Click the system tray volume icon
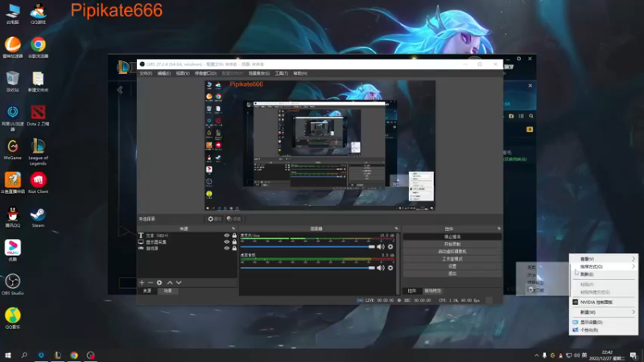The width and height of the screenshot is (644, 362). point(576,356)
